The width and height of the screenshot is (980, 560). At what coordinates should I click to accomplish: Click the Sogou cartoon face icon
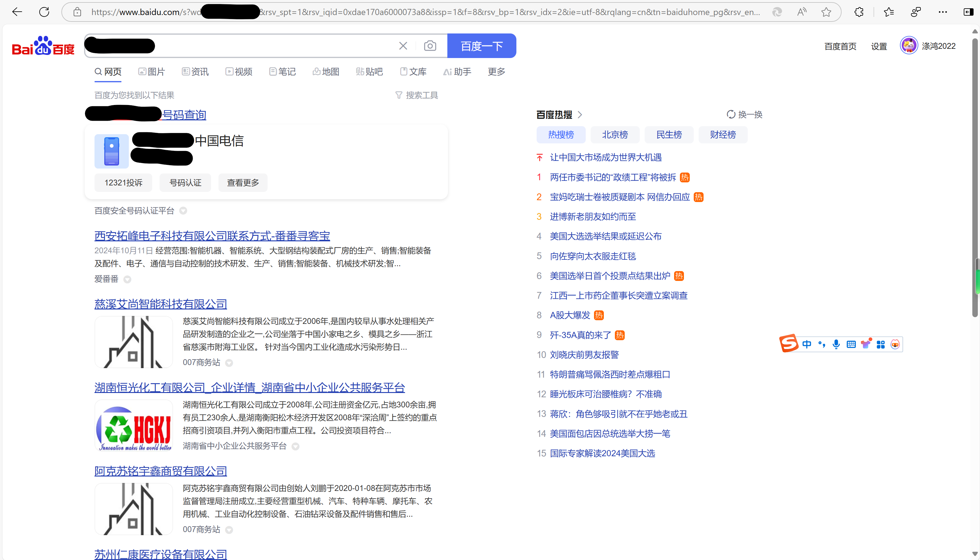895,344
